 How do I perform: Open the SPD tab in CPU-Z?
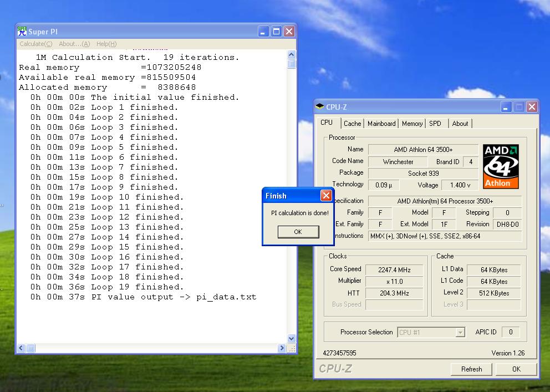pyautogui.click(x=435, y=124)
